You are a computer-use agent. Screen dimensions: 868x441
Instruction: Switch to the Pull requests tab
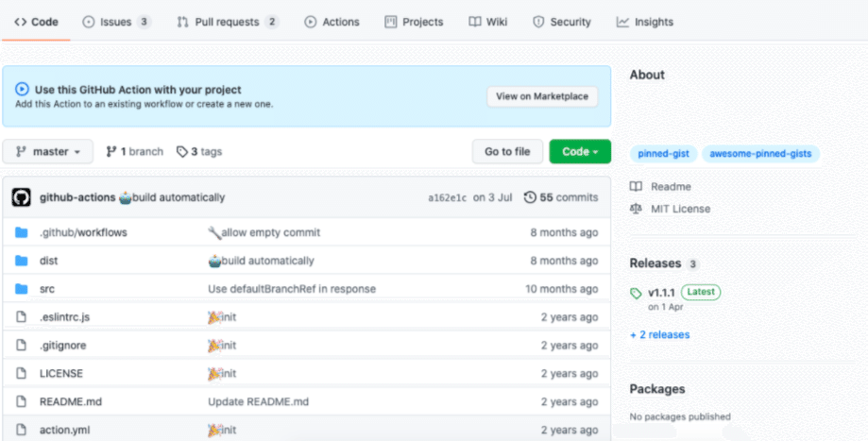tap(228, 22)
